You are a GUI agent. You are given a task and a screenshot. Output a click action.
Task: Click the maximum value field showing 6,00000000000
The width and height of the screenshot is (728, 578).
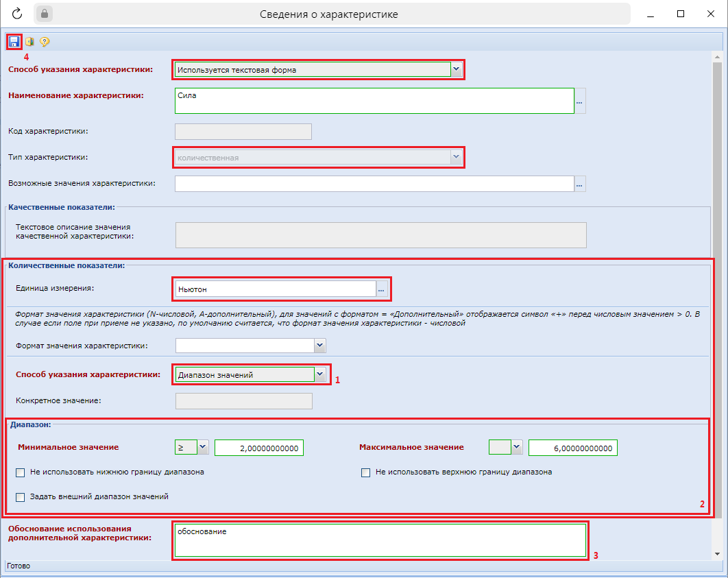pos(573,448)
